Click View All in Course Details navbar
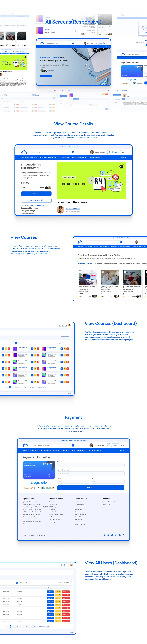 pos(123,158)
